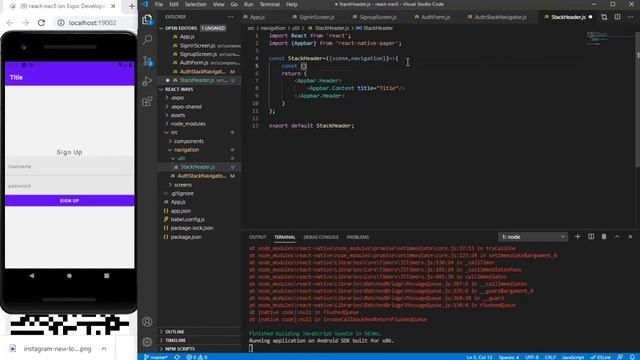
Task: Click the feedback icon in status bar
Action: (x=620, y=357)
